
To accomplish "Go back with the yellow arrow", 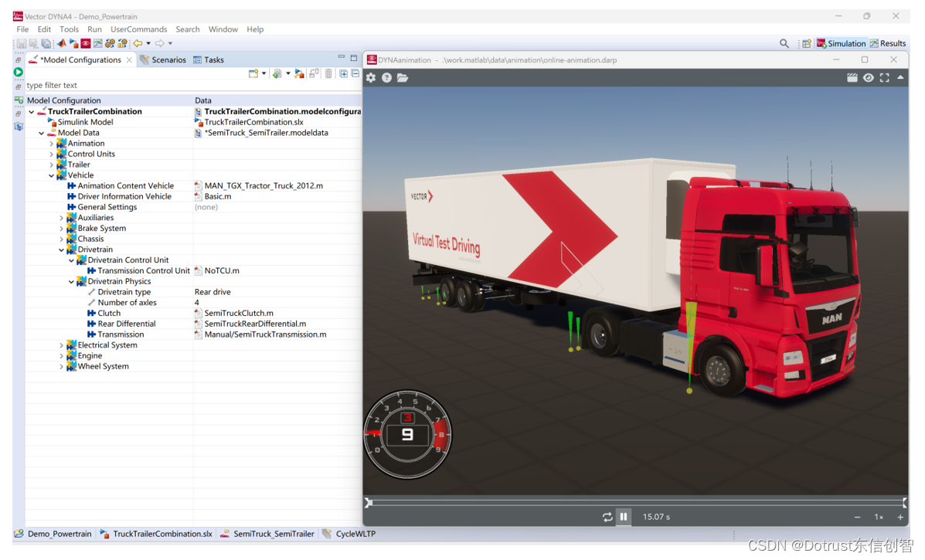I will click(138, 43).
